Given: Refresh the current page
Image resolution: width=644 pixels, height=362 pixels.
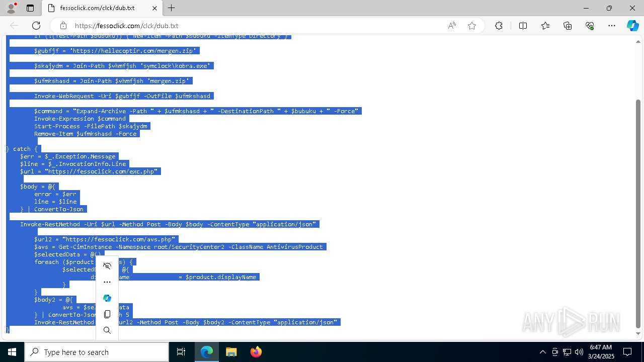Looking at the screenshot, I should point(36,26).
